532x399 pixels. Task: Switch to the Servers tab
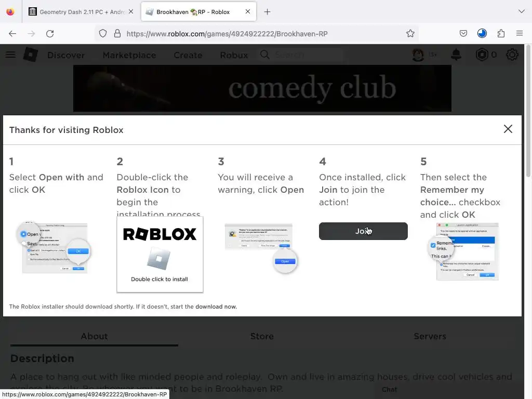[430, 336]
